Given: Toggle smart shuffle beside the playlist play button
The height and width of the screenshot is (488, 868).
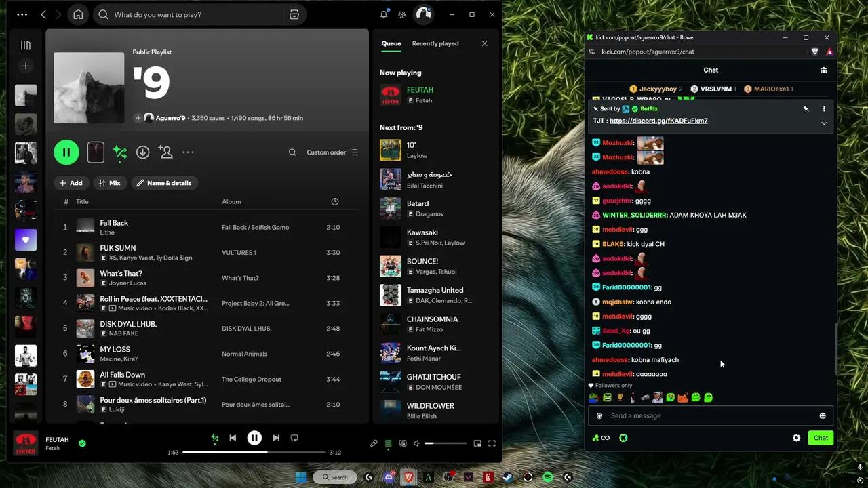Looking at the screenshot, I should pyautogui.click(x=120, y=152).
